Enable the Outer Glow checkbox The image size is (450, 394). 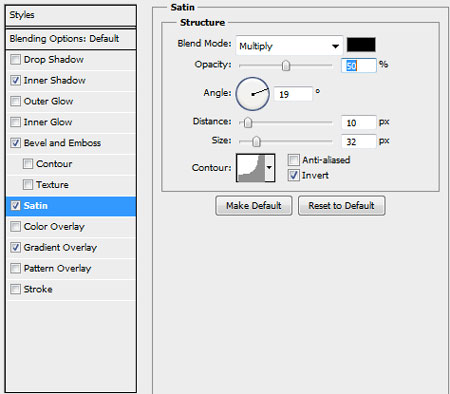tap(15, 101)
